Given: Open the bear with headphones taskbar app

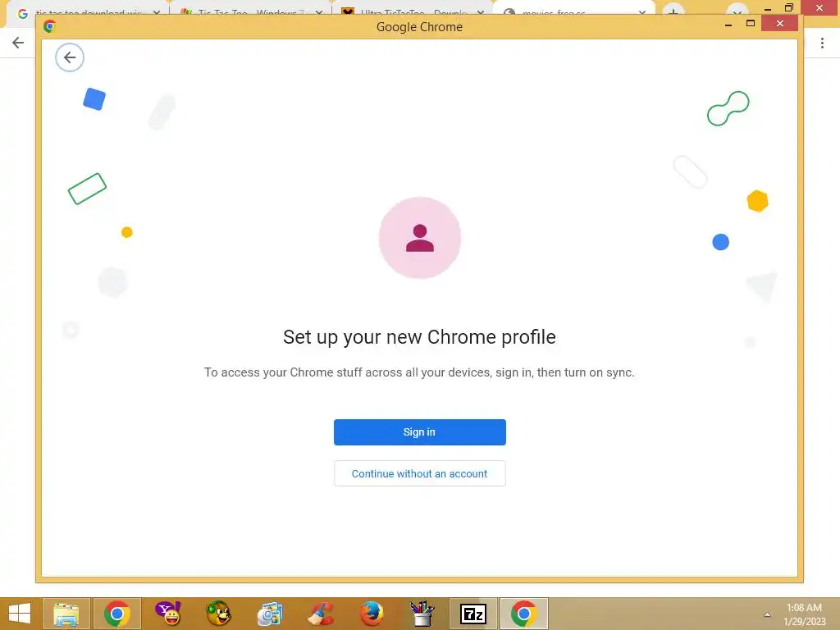Looking at the screenshot, I should pyautogui.click(x=218, y=614).
